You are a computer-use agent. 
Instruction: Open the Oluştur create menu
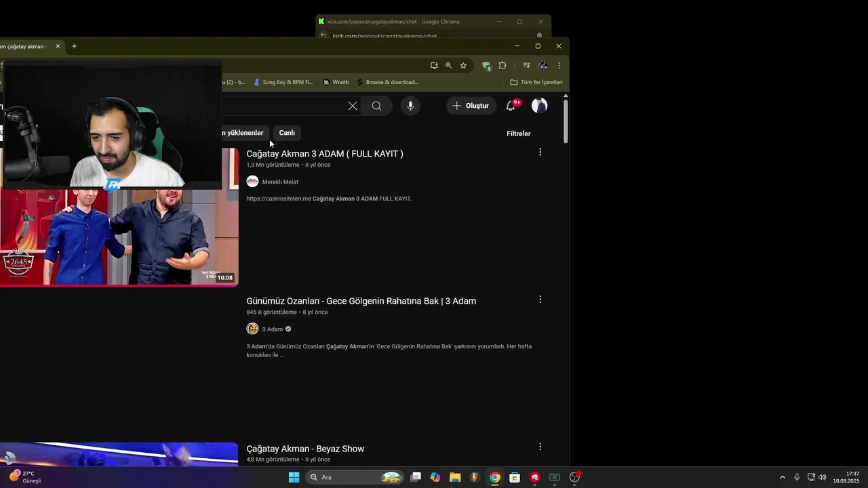(471, 106)
